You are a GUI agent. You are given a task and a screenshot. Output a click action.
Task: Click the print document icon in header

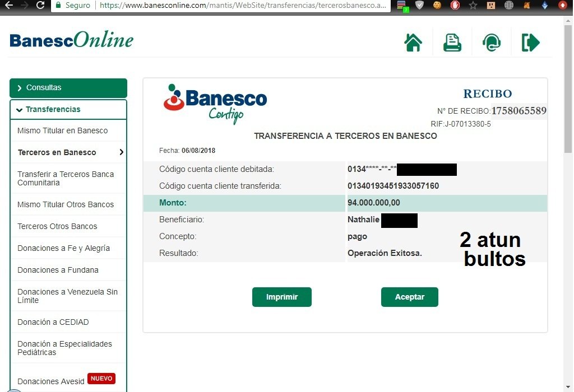click(x=452, y=43)
